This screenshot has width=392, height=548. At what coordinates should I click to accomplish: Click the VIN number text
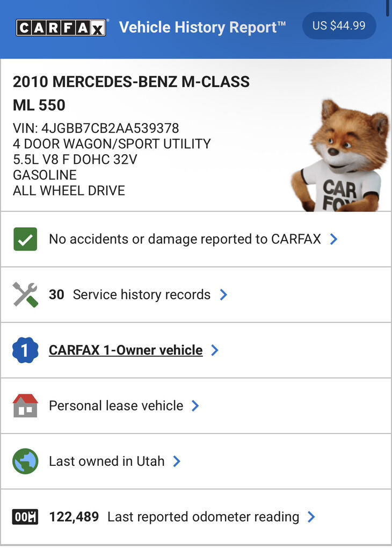click(96, 128)
